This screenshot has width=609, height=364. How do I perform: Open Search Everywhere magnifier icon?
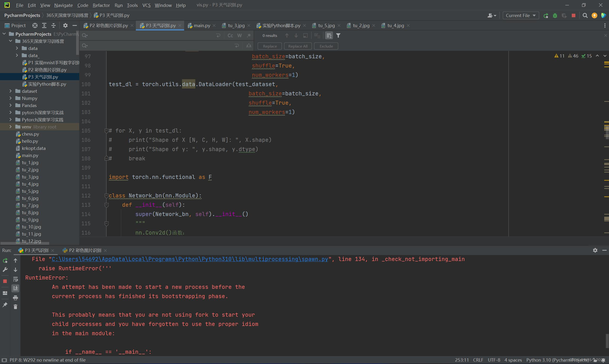[x=585, y=15]
